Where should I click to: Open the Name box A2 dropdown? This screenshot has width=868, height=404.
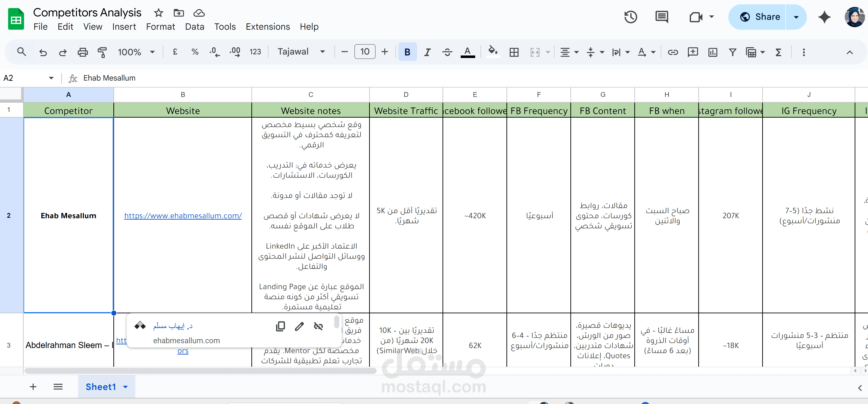point(51,78)
